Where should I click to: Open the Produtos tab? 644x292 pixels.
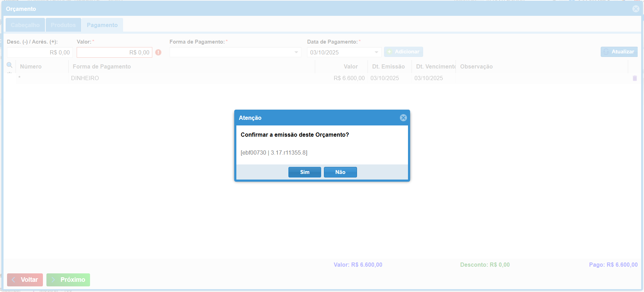(63, 25)
